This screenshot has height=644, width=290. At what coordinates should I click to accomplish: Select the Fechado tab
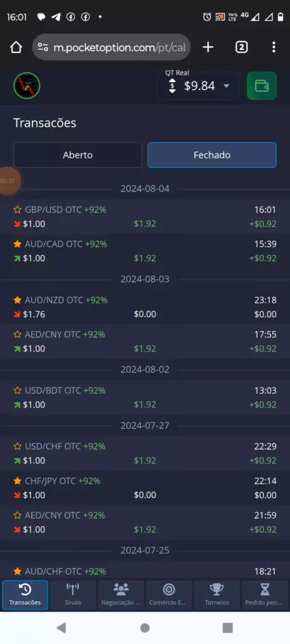pyautogui.click(x=212, y=155)
